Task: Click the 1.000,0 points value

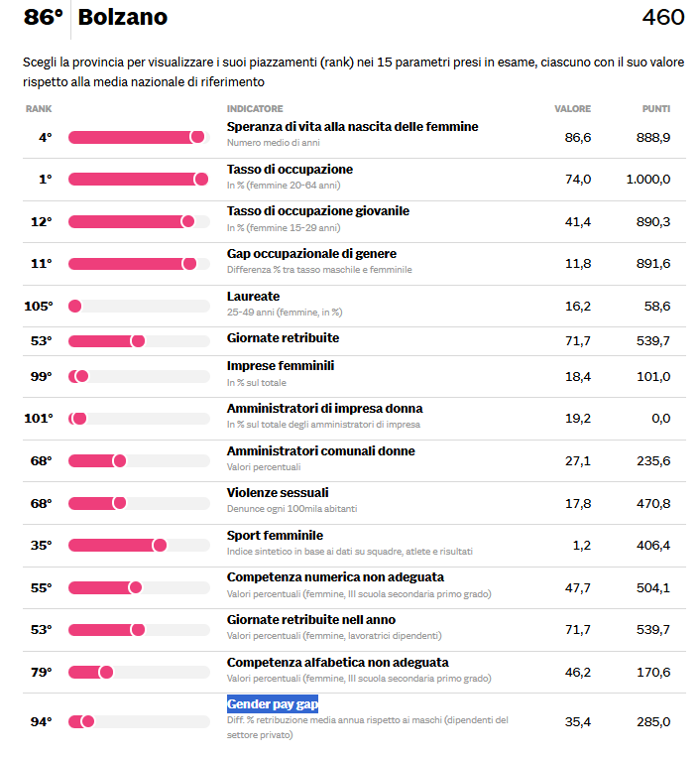Action: pos(647,179)
